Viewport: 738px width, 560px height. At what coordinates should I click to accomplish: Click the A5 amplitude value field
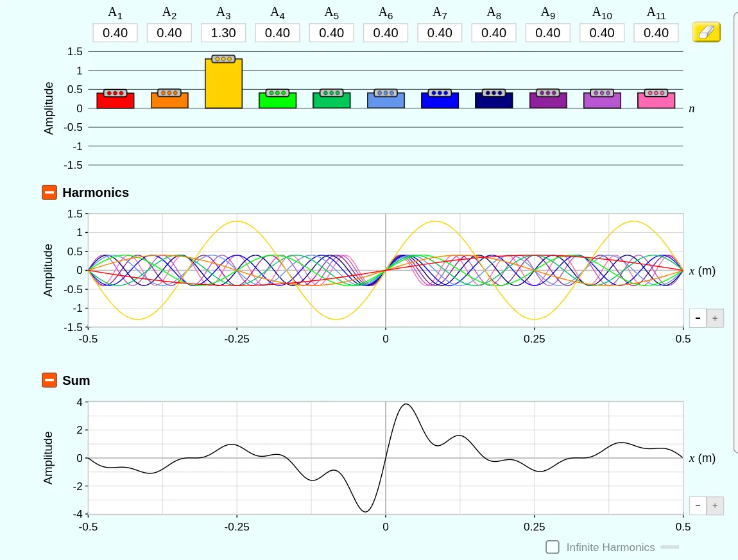coord(332,33)
